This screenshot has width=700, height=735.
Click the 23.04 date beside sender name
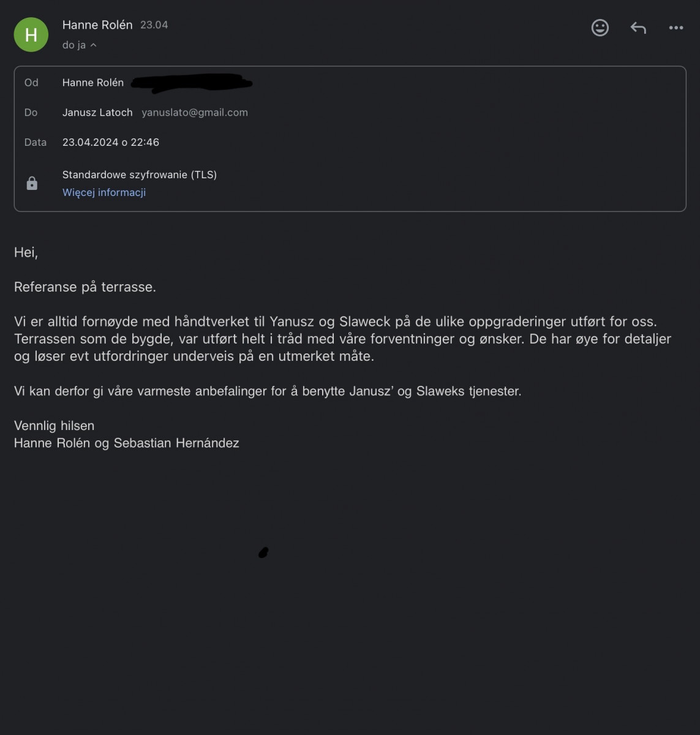[154, 25]
